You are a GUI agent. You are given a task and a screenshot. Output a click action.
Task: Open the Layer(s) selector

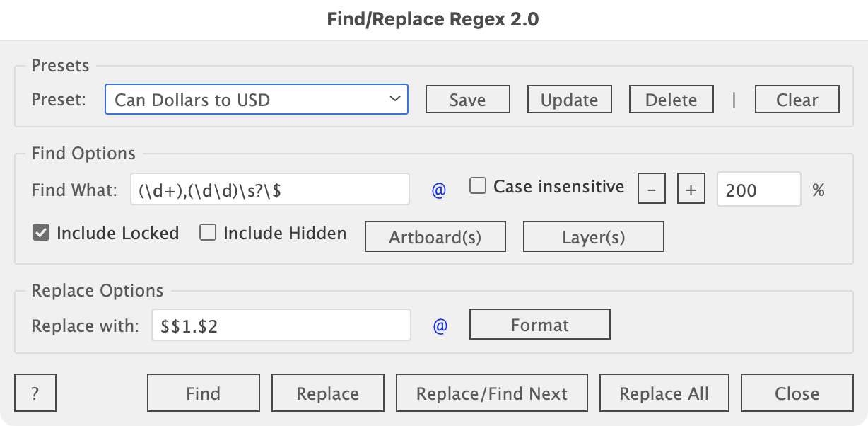tap(593, 237)
